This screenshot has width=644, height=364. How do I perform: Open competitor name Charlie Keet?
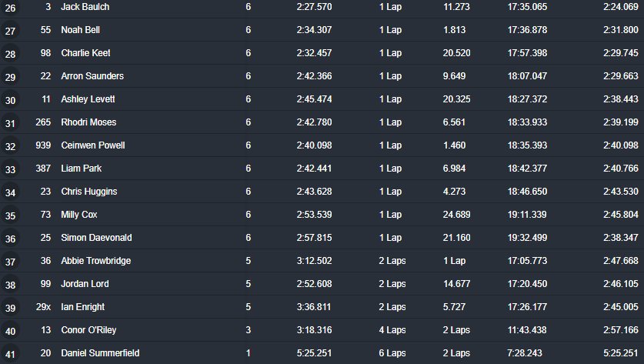point(85,53)
